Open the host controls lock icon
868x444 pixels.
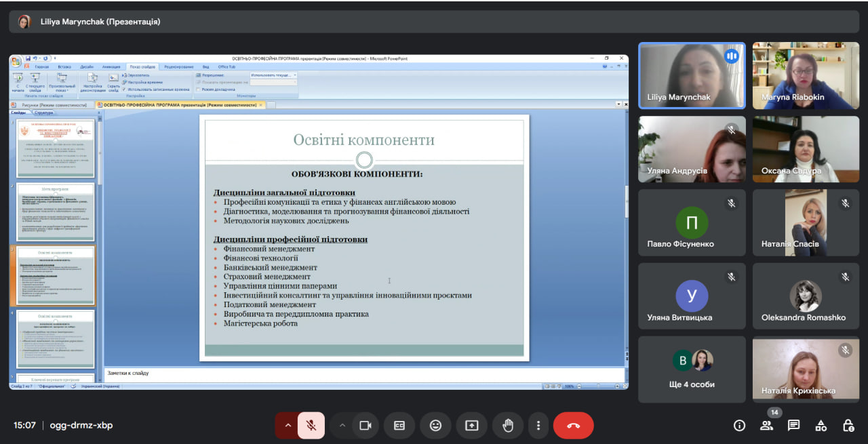pyautogui.click(x=848, y=426)
